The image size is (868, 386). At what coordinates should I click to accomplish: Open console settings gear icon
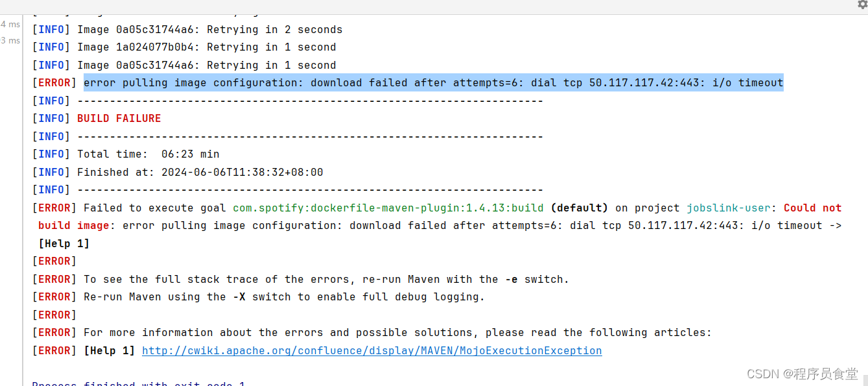863,5
